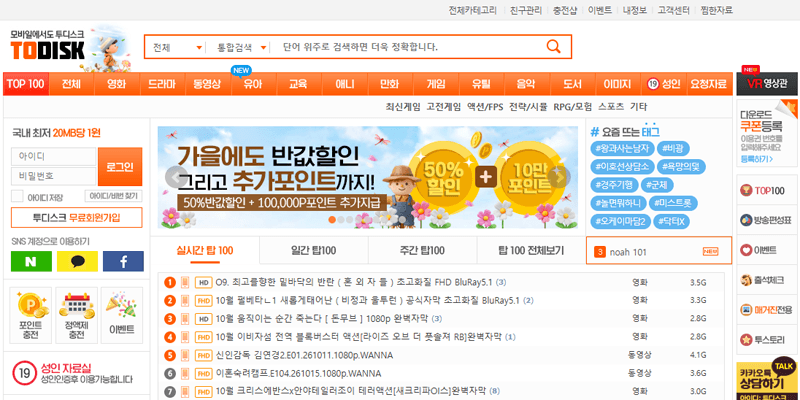Focus the main search text field
800x400 pixels.
coord(408,47)
